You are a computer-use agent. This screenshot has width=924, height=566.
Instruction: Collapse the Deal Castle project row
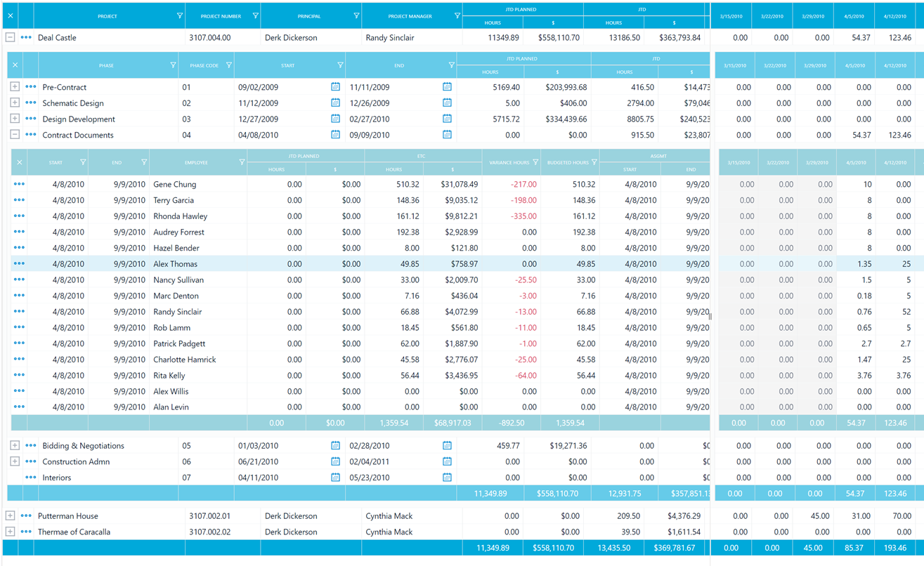10,38
